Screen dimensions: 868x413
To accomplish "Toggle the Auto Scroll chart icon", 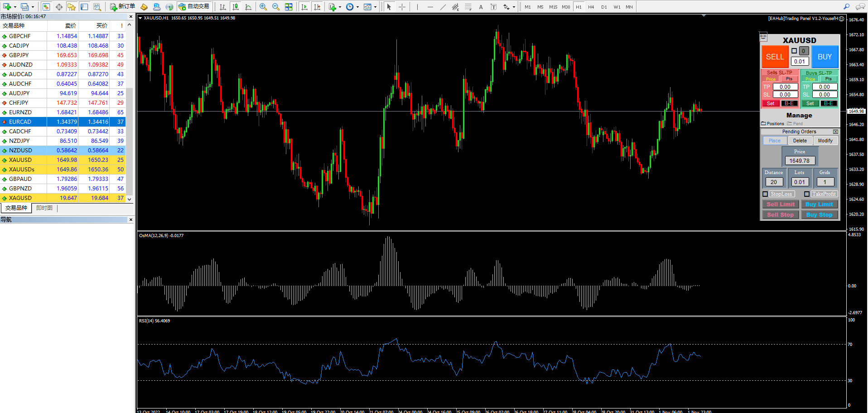I will (304, 7).
